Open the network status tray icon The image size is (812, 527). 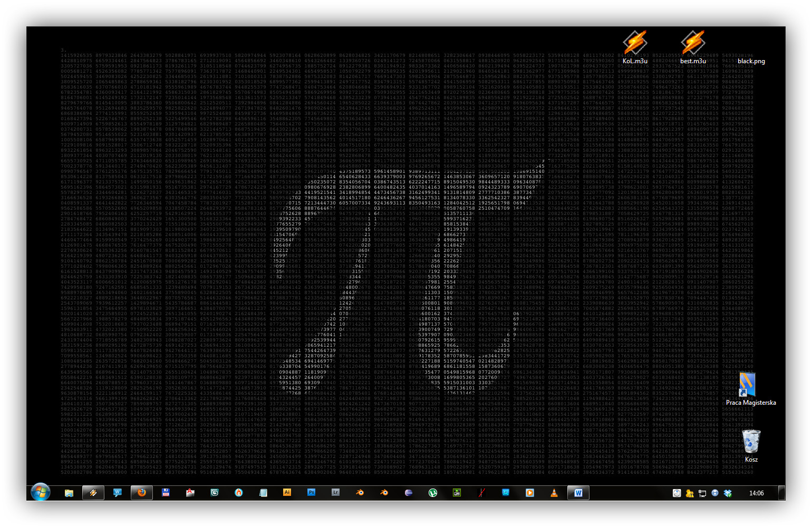point(702,493)
